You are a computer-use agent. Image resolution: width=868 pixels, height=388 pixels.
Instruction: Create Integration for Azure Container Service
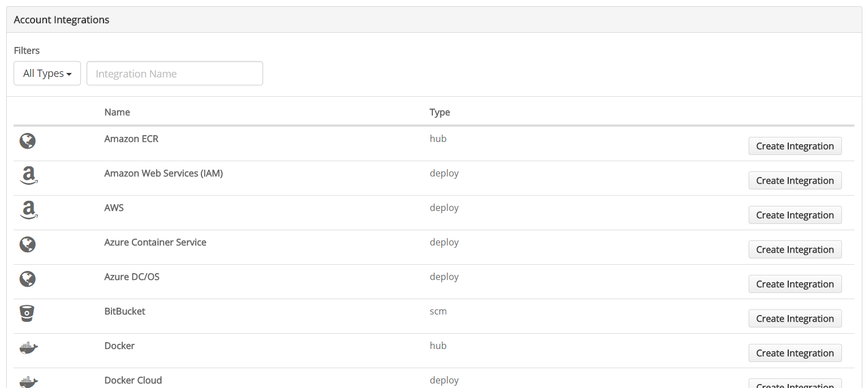795,249
